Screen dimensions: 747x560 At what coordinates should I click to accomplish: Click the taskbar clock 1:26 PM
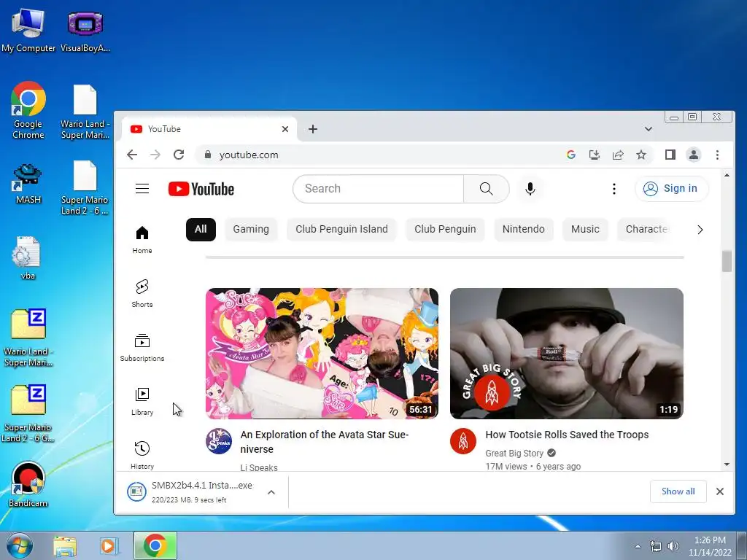pos(710,546)
